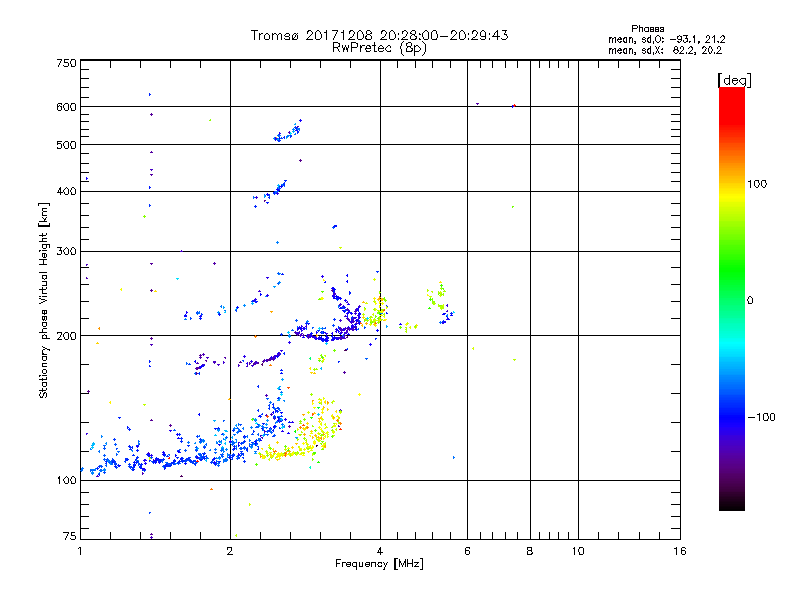The image size is (800, 600).
Task: Click the colorbar tick label '-100'
Action: [x=761, y=417]
